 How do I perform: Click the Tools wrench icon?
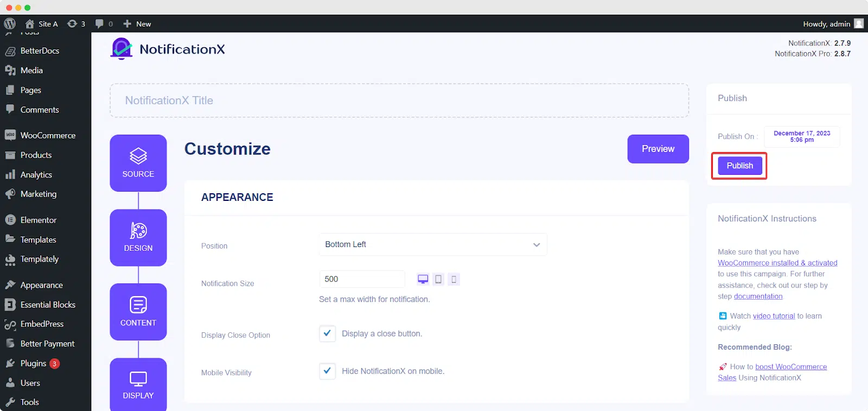coord(10,402)
